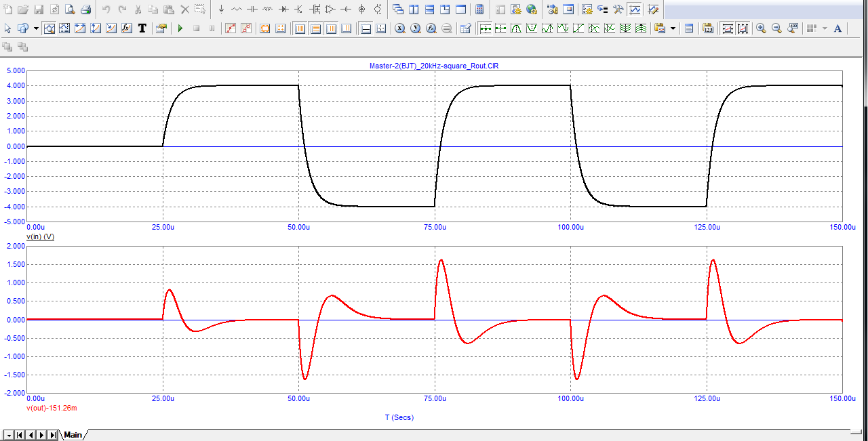The image size is (868, 441).
Task: Print the plot with the printer icon
Action: (86, 9)
